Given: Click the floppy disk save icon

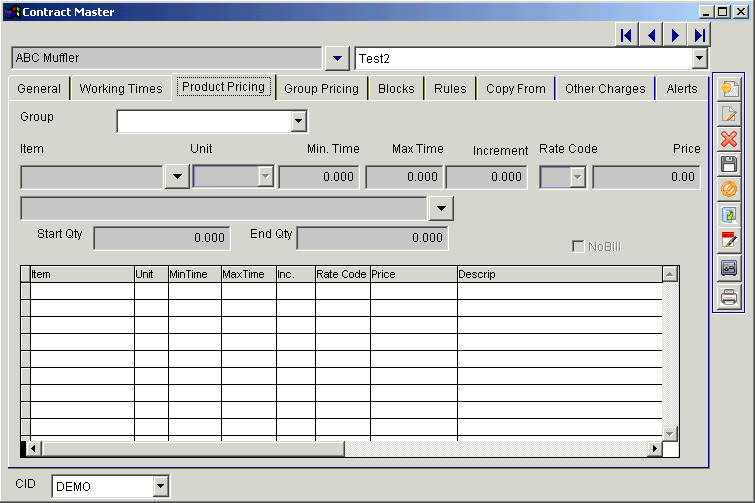Looking at the screenshot, I should point(729,165).
